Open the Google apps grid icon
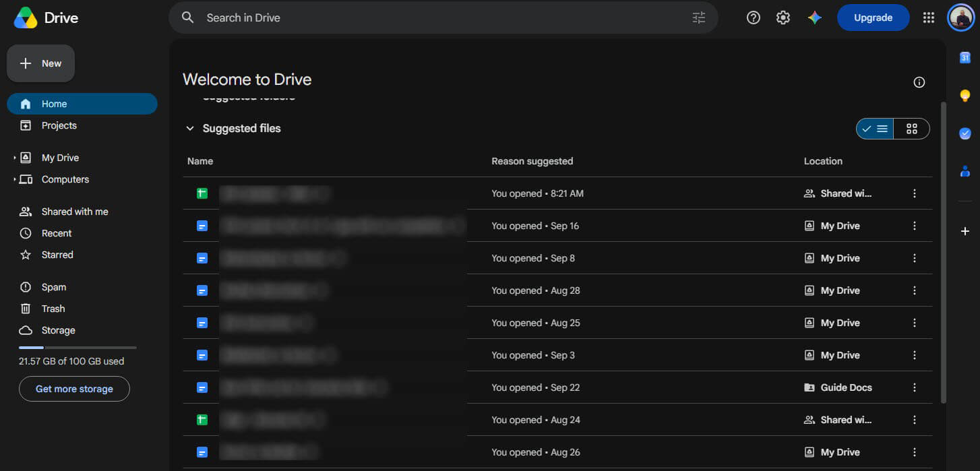Screen dimensions: 980x471 click(x=929, y=18)
